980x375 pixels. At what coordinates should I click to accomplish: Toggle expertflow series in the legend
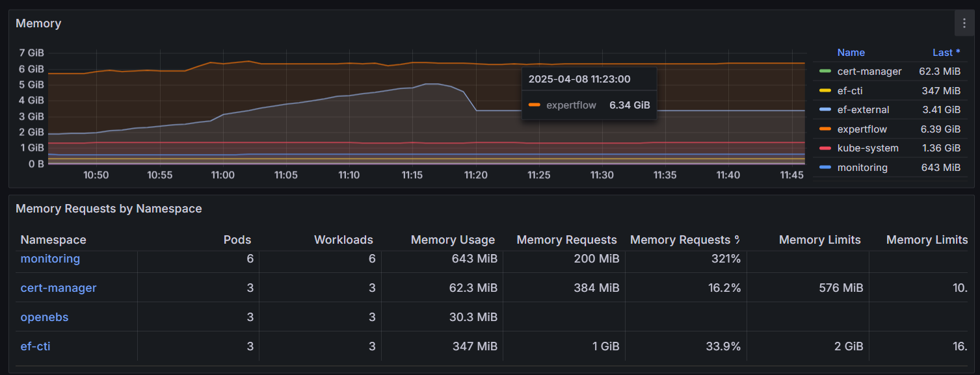(x=862, y=129)
